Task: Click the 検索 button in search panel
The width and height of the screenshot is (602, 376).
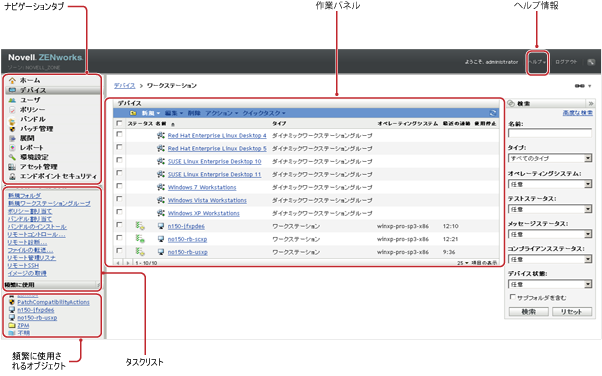Action: point(529,312)
